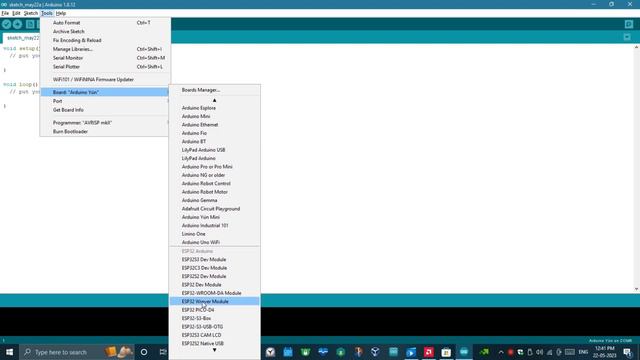The width and height of the screenshot is (640, 360).
Task: Select Arduino Gemma board
Action: coord(215,200)
